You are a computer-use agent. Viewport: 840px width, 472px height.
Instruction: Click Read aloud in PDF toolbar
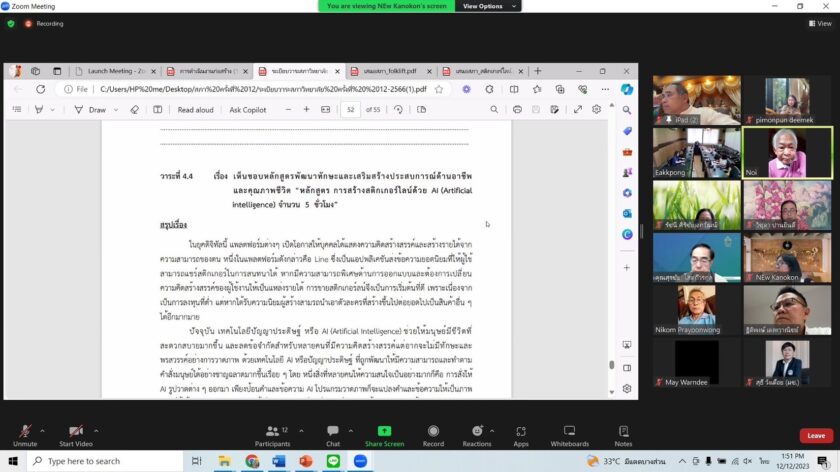(x=195, y=110)
